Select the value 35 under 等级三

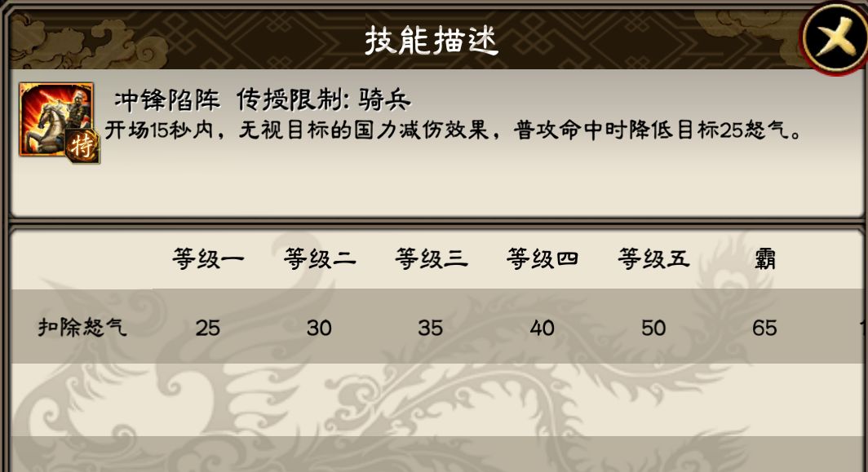431,328
